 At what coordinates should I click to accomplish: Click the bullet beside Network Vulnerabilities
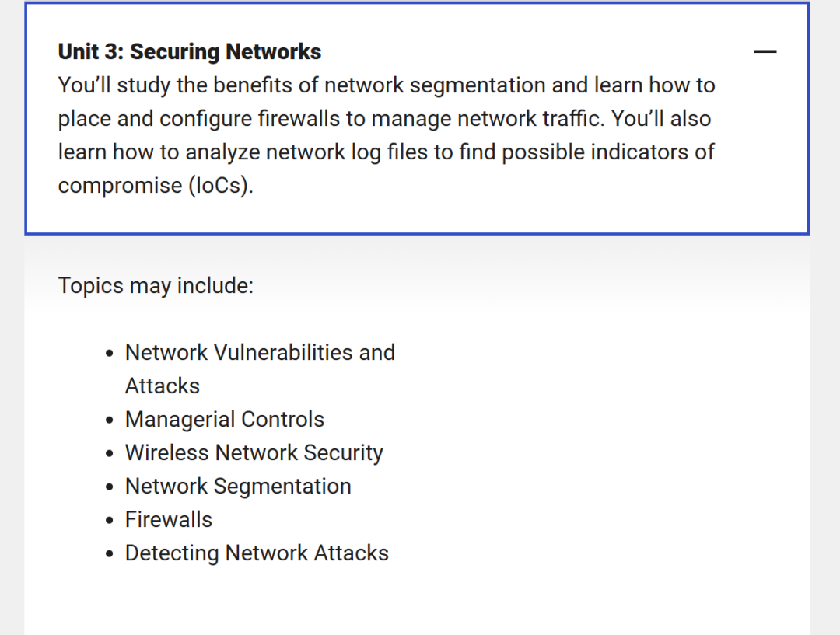110,354
